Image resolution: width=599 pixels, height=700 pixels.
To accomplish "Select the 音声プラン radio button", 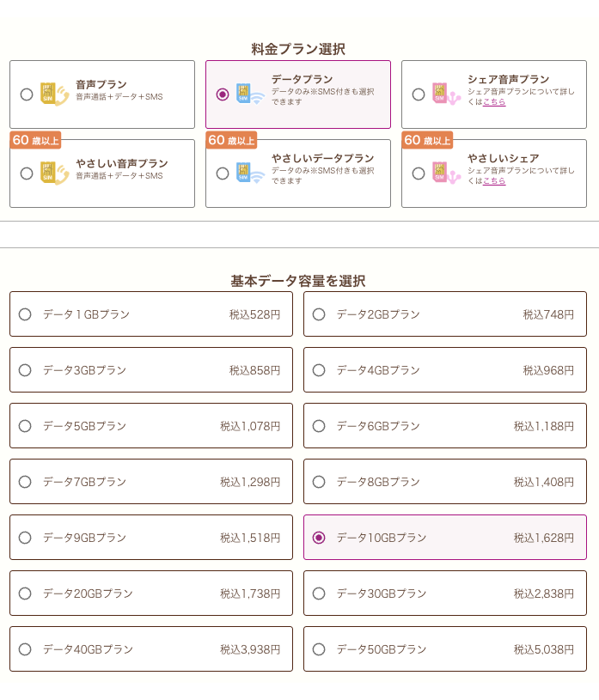I will tap(26, 94).
